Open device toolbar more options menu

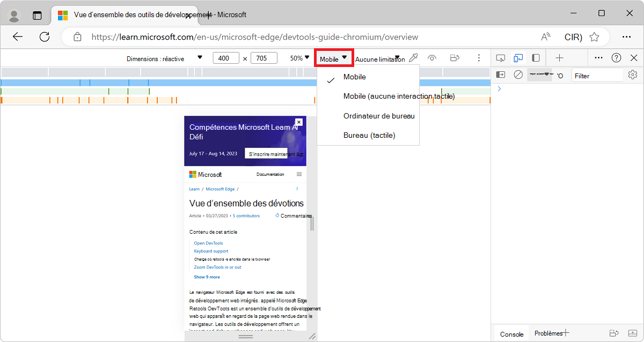tap(479, 58)
